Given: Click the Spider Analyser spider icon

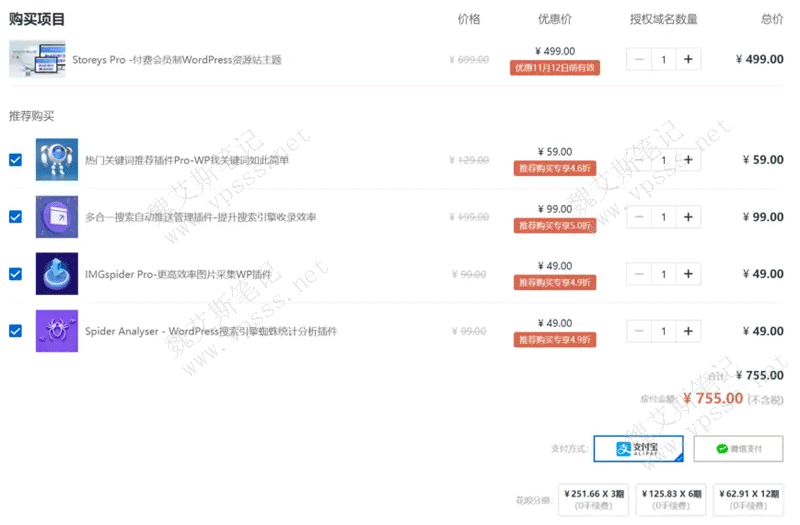Looking at the screenshot, I should click(x=56, y=330).
